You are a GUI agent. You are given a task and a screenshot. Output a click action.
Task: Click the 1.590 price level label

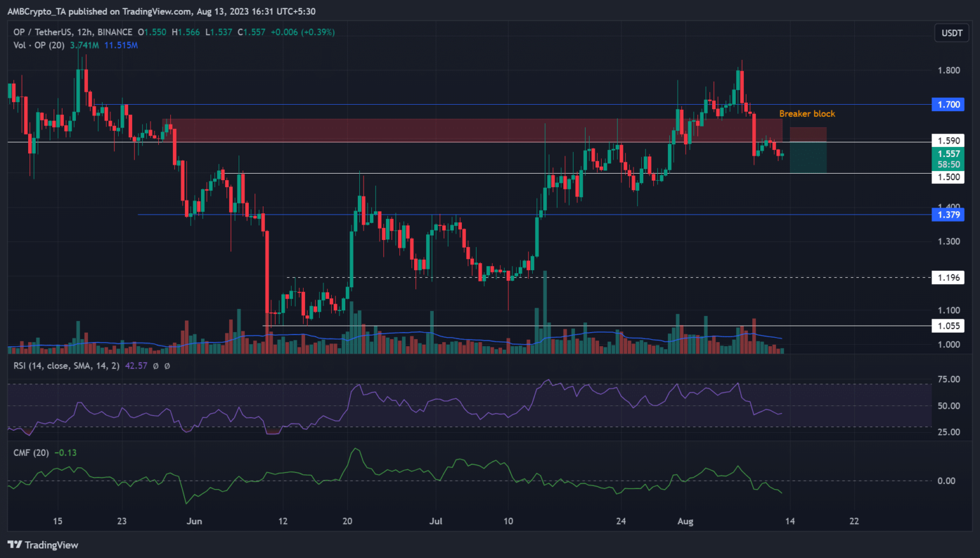pyautogui.click(x=948, y=140)
